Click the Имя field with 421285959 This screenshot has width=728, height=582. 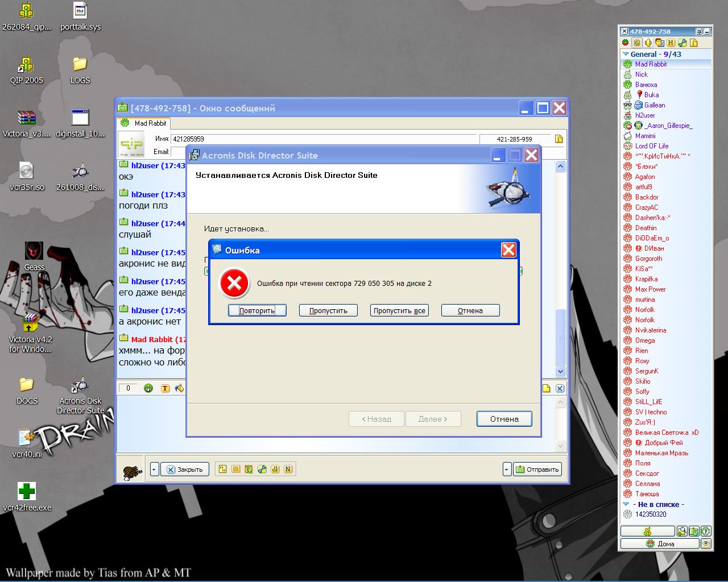point(323,139)
